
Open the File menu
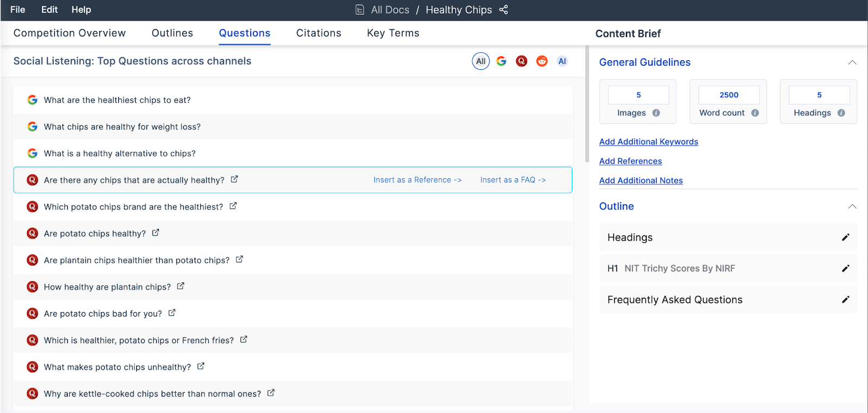(x=18, y=10)
